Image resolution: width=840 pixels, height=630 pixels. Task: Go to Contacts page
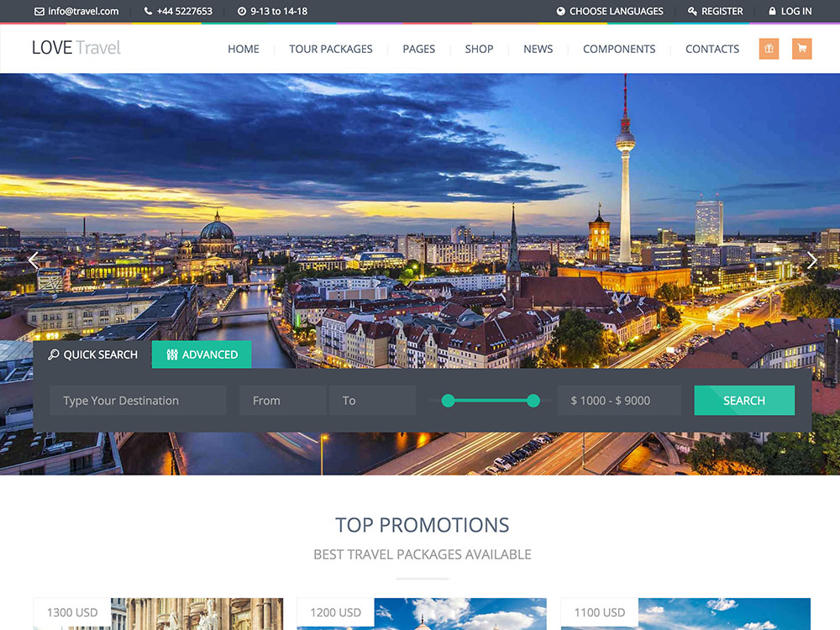click(x=712, y=49)
